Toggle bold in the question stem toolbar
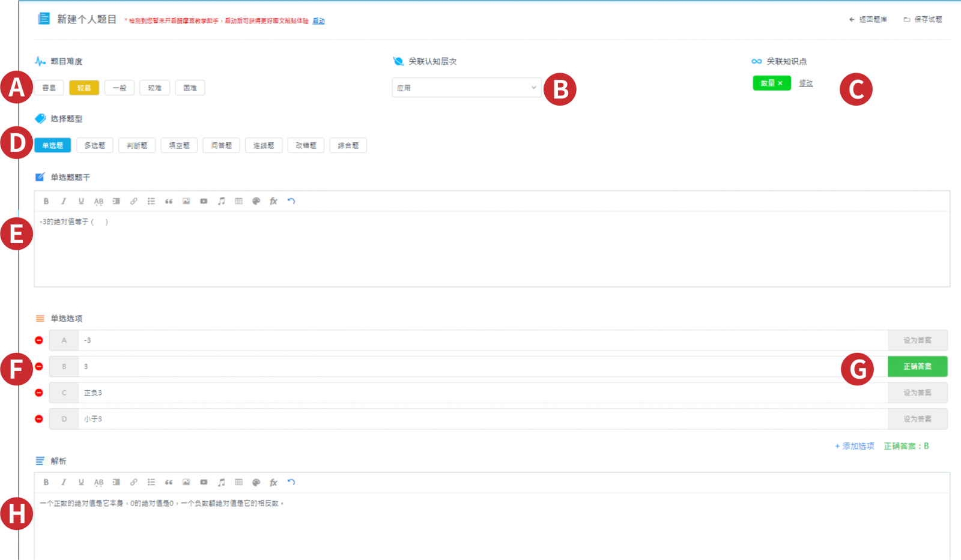961x560 pixels. pyautogui.click(x=46, y=201)
